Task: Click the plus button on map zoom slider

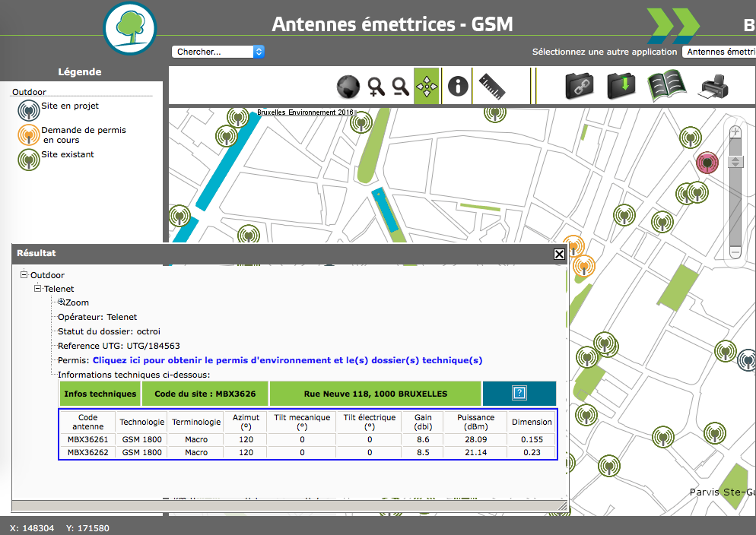Action: click(735, 131)
